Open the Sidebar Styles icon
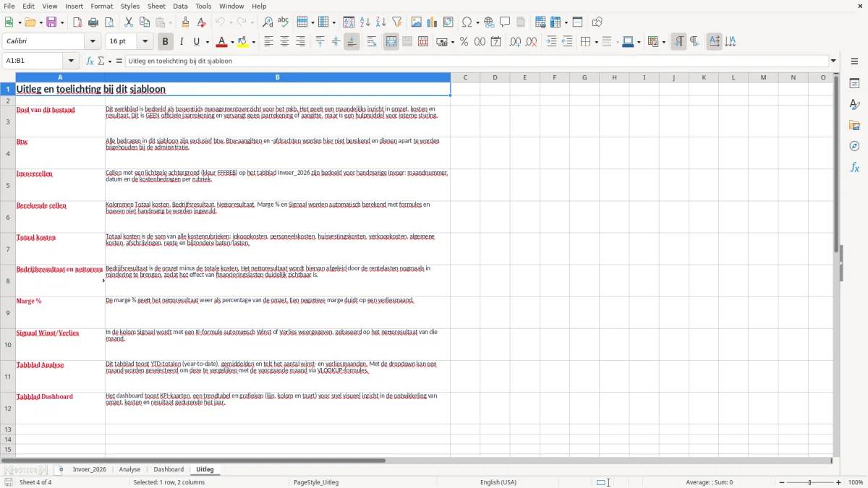Image resolution: width=868 pixels, height=488 pixels. (x=854, y=104)
